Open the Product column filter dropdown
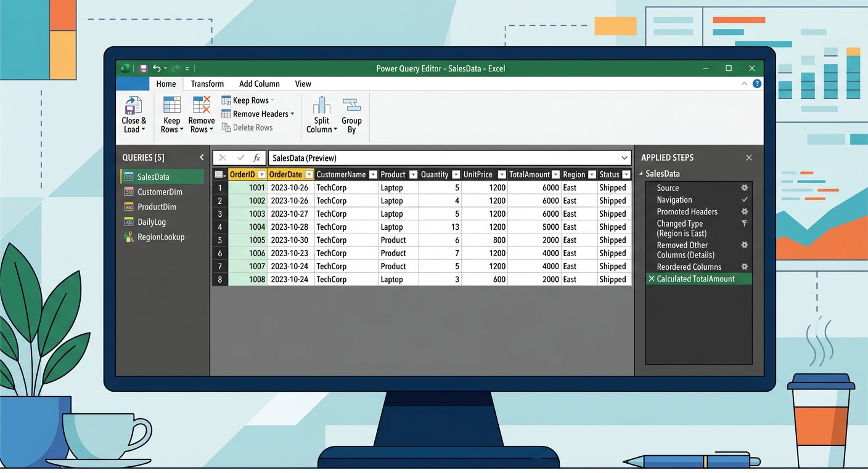 point(413,175)
